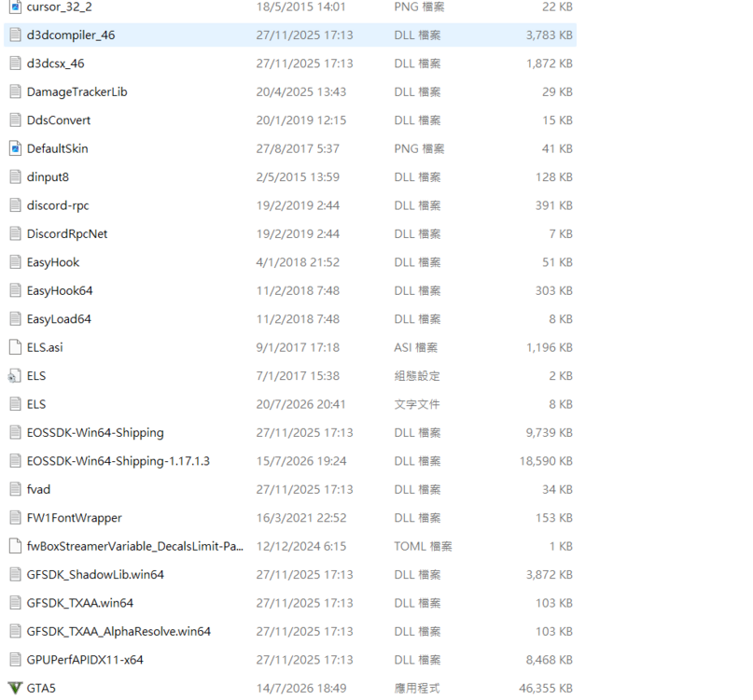
Task: Select the d3dcompiler_46 file icon
Action: [x=15, y=35]
